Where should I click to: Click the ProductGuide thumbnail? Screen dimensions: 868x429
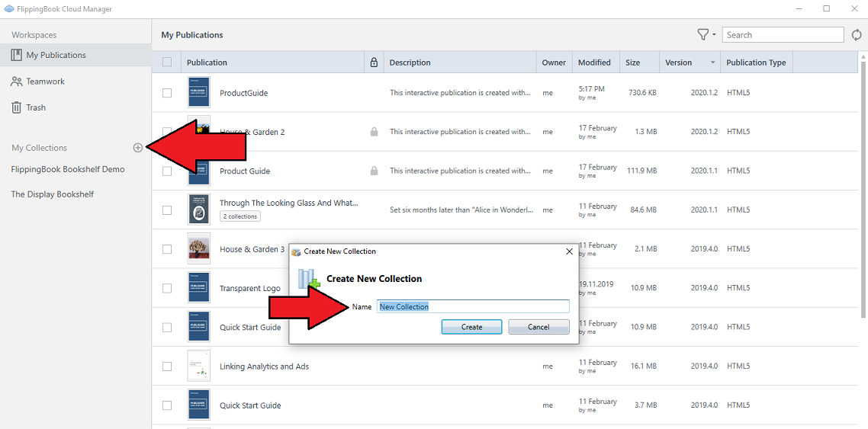click(199, 93)
